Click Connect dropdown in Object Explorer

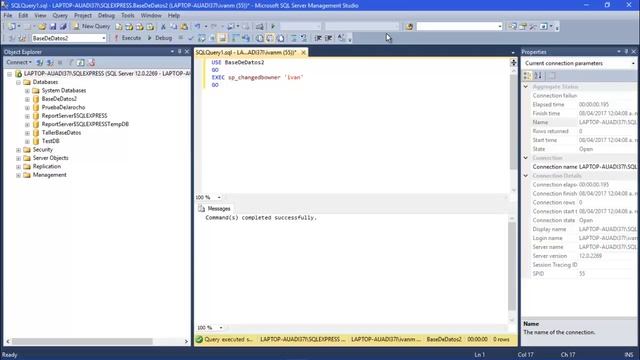(18, 62)
